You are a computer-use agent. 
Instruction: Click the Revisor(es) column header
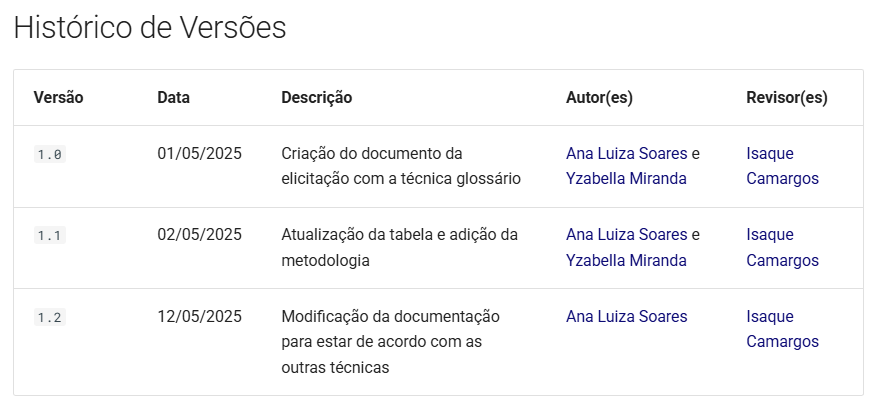(x=787, y=98)
